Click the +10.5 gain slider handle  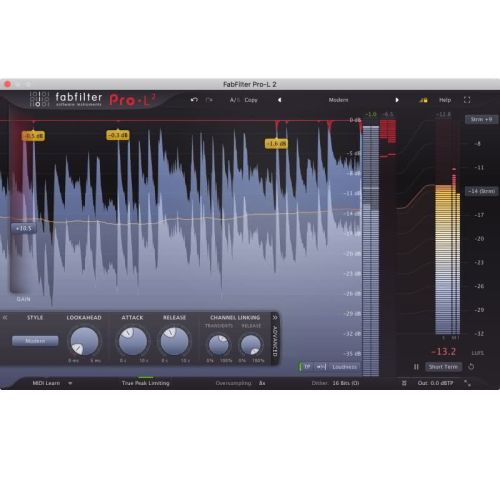(23, 228)
